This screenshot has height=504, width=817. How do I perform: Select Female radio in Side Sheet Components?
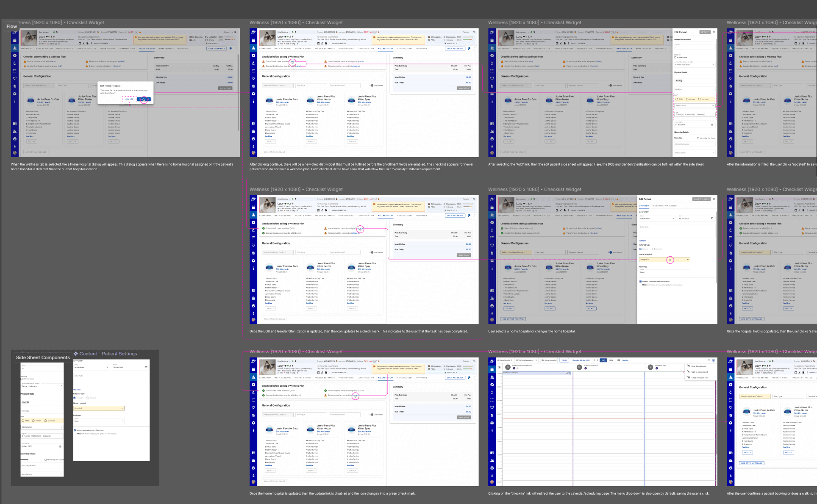pos(34,421)
